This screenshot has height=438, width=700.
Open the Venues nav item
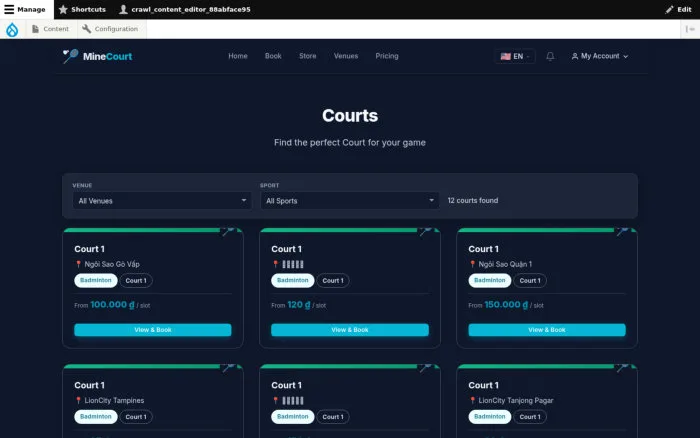coord(346,56)
